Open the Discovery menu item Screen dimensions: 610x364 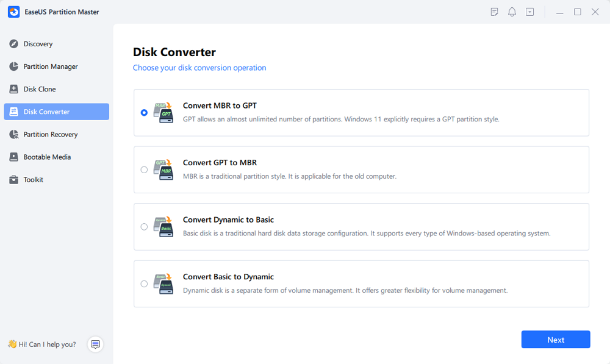point(56,44)
